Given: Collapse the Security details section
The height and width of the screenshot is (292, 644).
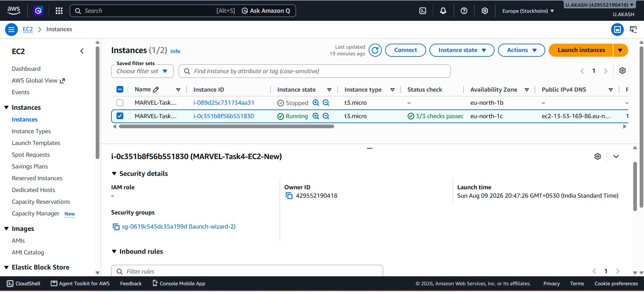Looking at the screenshot, I should 114,174.
